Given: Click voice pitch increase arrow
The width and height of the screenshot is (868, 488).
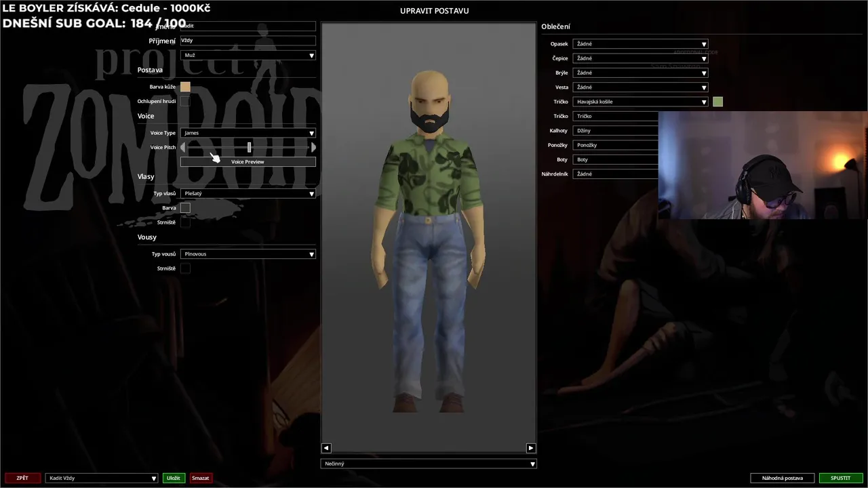Looking at the screenshot, I should pyautogui.click(x=313, y=147).
